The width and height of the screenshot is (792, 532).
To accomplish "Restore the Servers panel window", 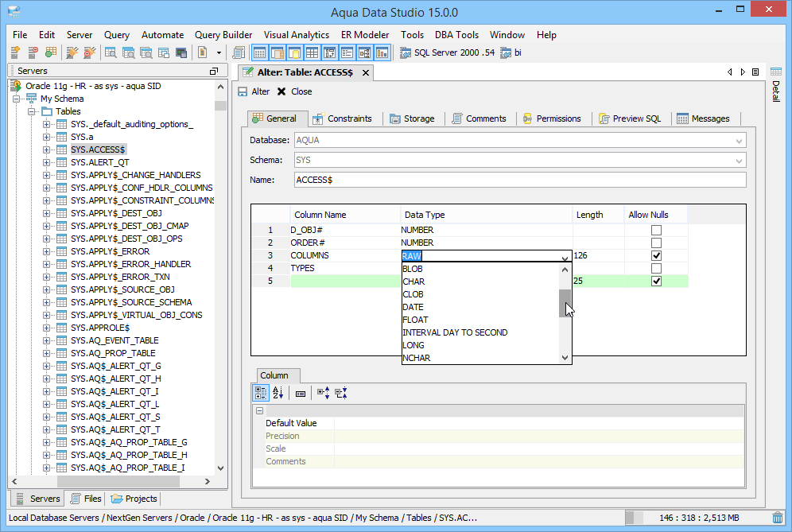I will coord(214,72).
